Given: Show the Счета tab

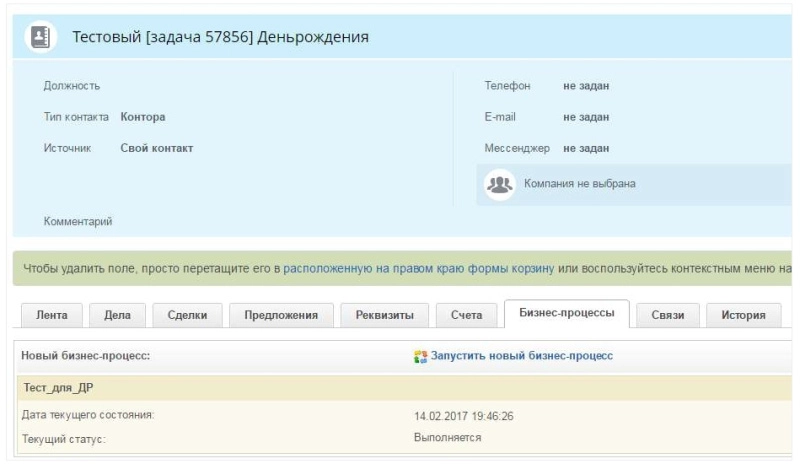Looking at the screenshot, I should click(466, 315).
